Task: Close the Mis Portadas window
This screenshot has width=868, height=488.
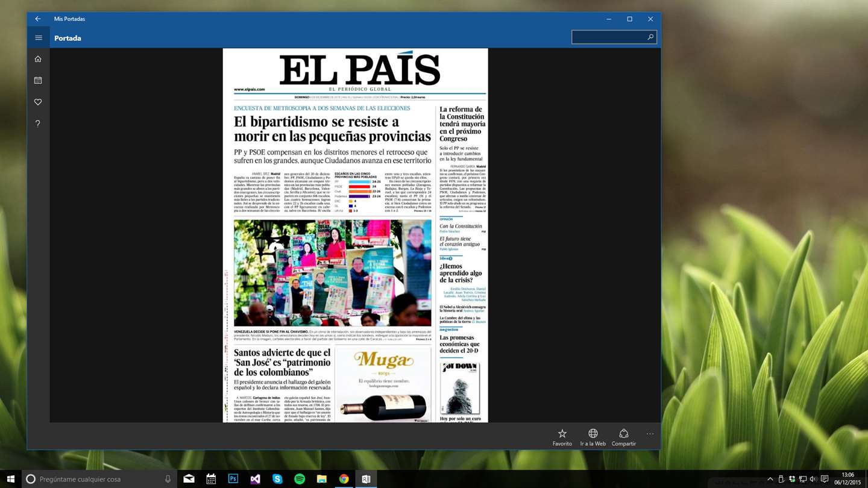Action: [650, 19]
